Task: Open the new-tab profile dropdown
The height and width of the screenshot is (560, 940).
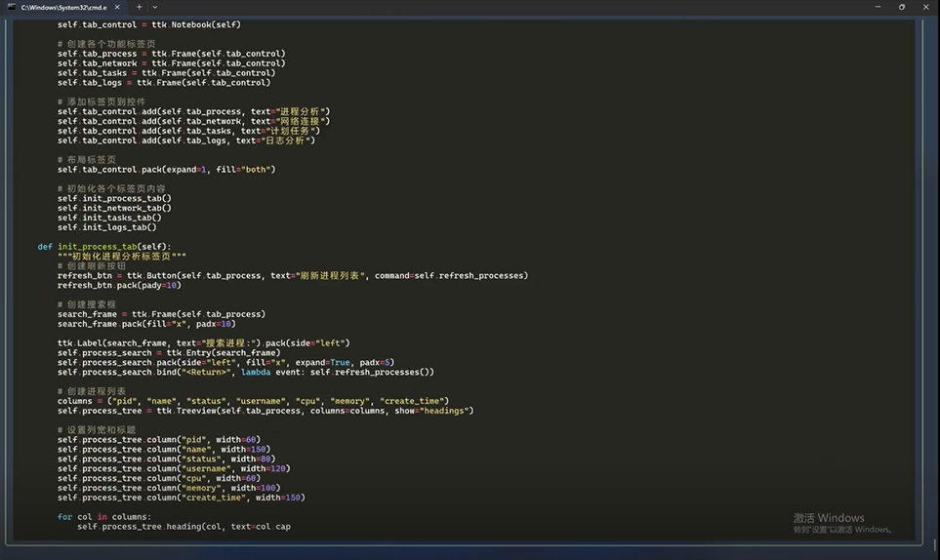Action: pos(154,7)
